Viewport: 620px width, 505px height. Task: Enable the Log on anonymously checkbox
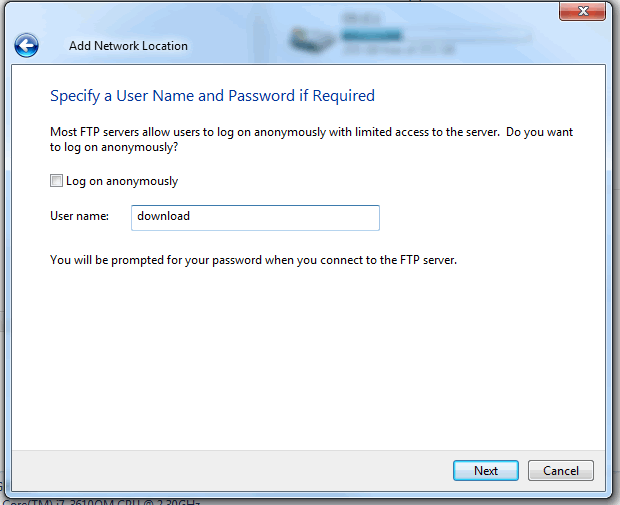56,181
